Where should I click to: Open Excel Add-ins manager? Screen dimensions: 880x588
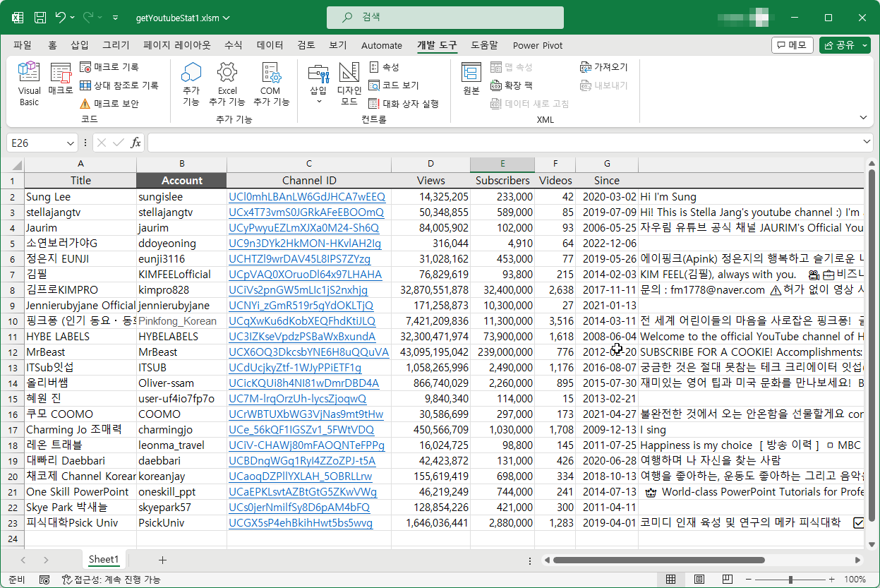227,83
